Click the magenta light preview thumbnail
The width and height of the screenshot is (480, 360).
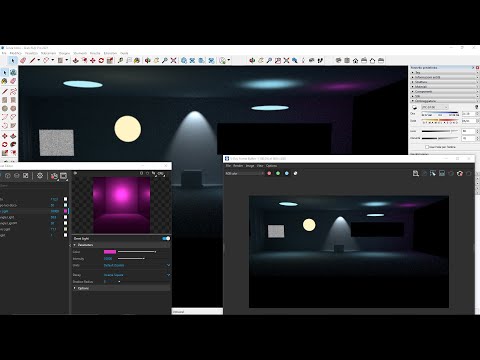coord(121,205)
